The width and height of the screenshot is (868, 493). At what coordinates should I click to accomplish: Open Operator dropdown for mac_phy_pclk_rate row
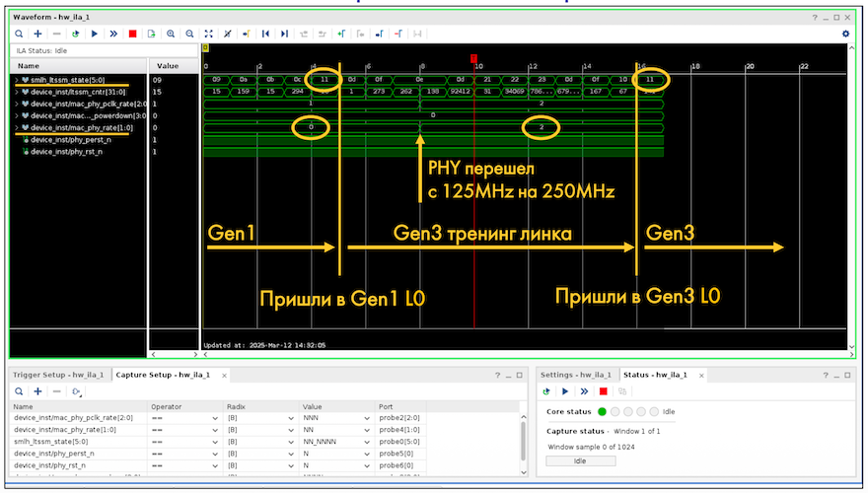[215, 418]
